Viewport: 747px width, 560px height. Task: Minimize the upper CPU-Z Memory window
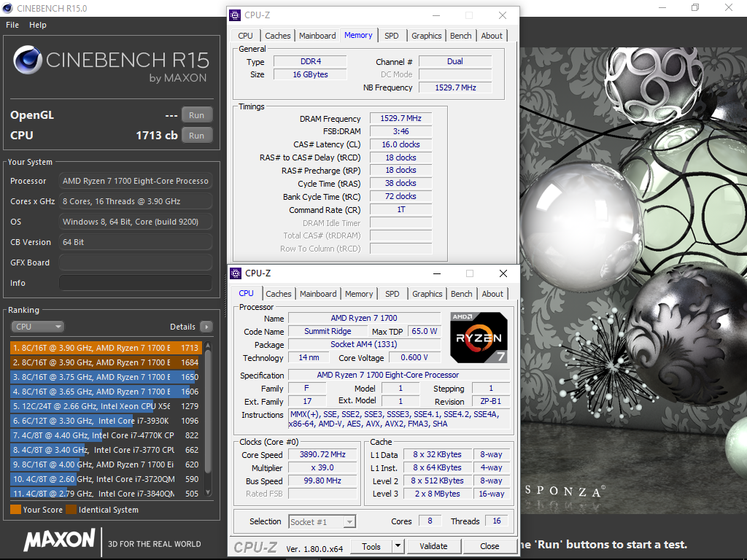[436, 15]
